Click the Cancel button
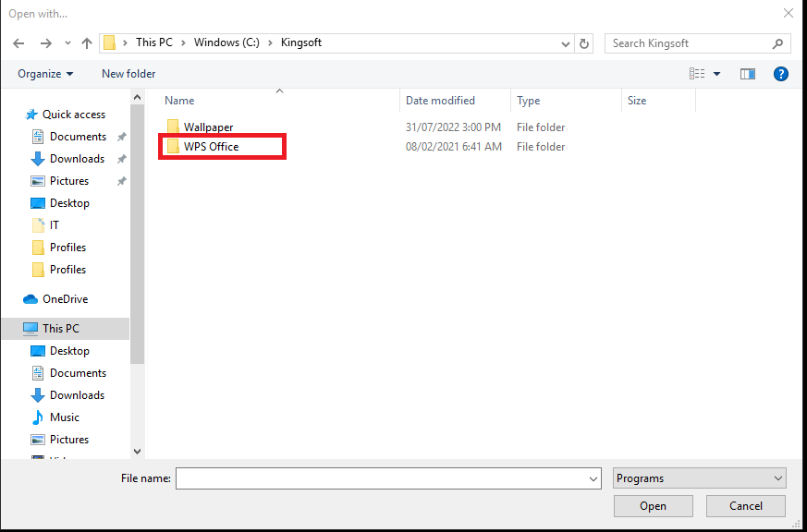The height and width of the screenshot is (532, 807). (x=746, y=506)
